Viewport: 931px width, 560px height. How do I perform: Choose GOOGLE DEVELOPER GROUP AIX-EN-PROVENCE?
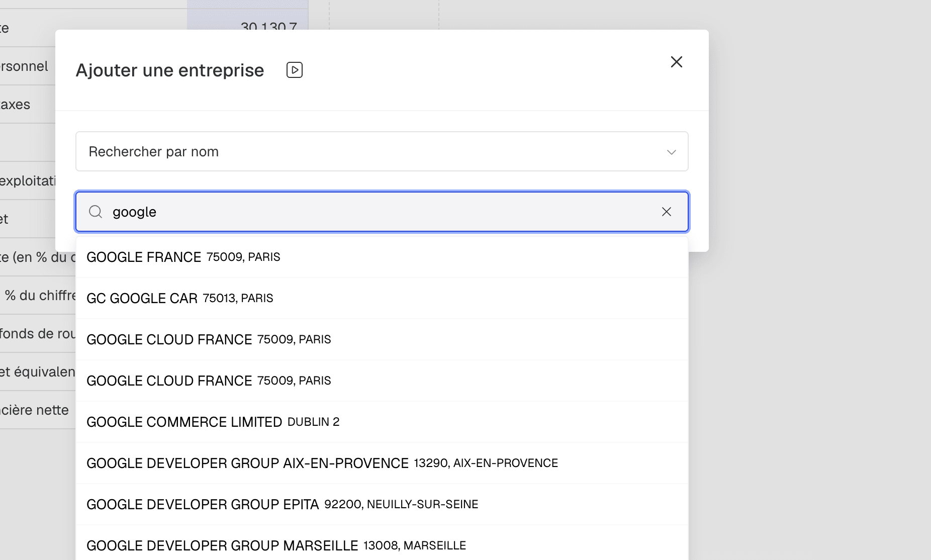pyautogui.click(x=382, y=463)
